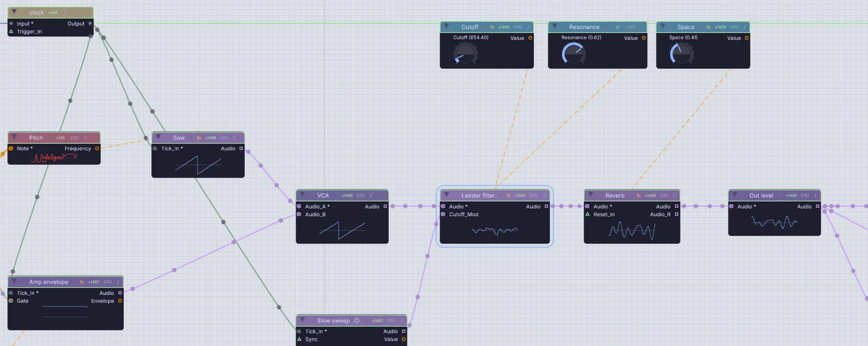
Task: Click the Space knob
Action: pos(682,53)
